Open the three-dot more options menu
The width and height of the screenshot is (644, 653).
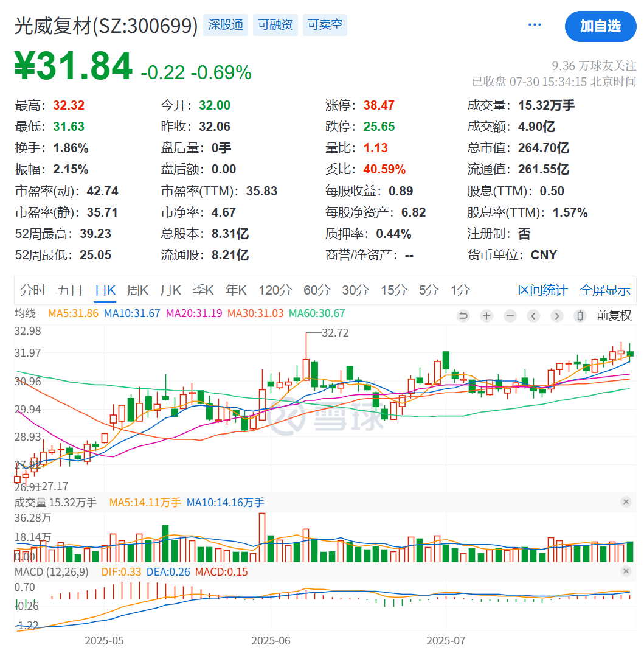coord(534,25)
